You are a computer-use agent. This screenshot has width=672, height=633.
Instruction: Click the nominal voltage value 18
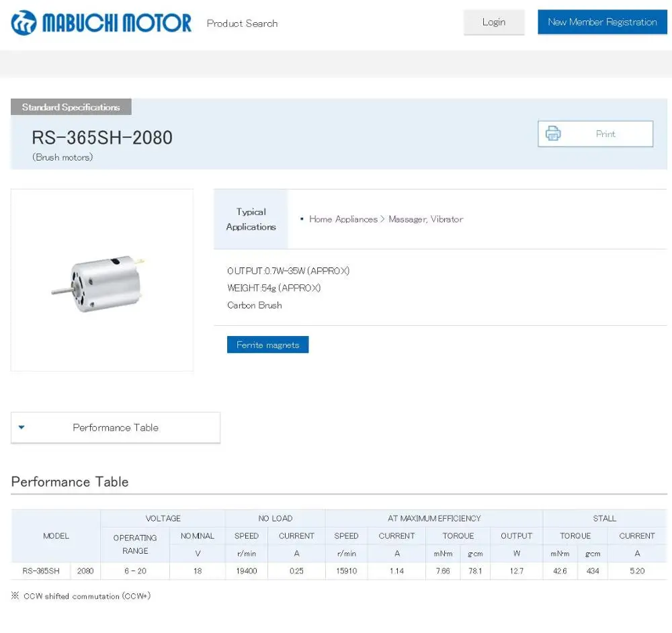198,571
